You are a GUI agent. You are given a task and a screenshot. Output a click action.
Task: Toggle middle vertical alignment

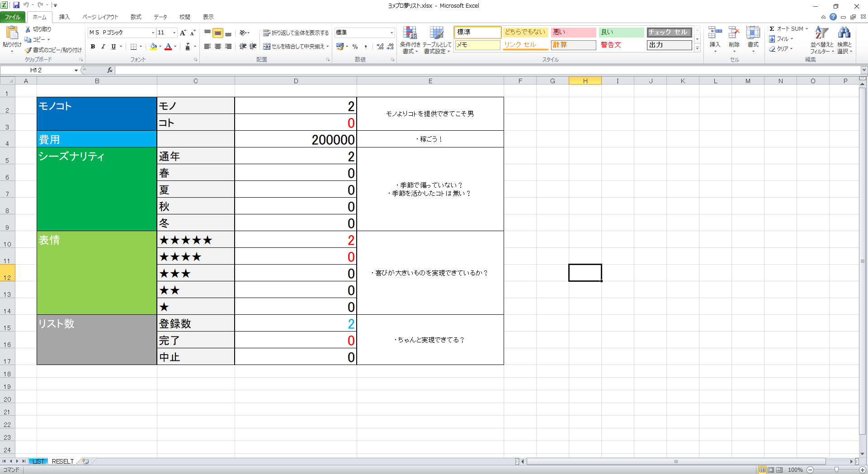coord(218,33)
